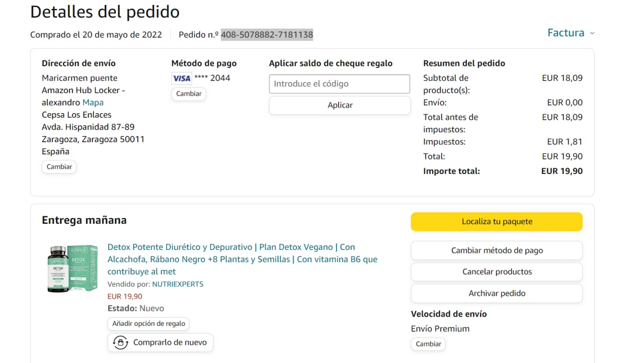
Task: Click the Detalles del pedido page title
Action: click(105, 12)
